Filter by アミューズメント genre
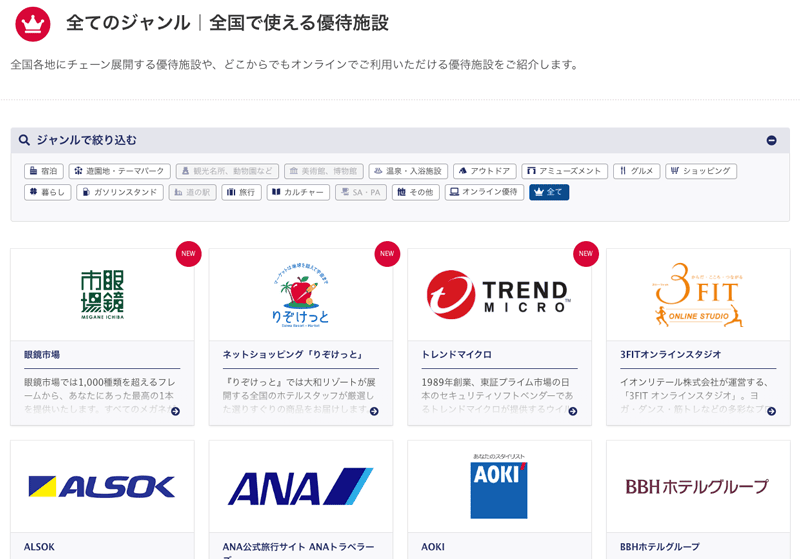Image resolution: width=800 pixels, height=559 pixels. (564, 171)
